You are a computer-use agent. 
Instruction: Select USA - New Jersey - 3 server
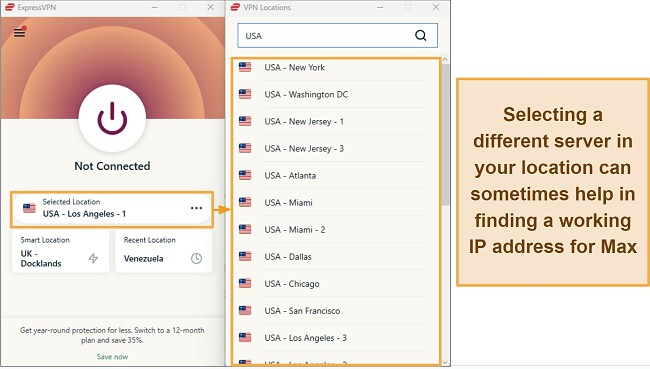coord(335,148)
